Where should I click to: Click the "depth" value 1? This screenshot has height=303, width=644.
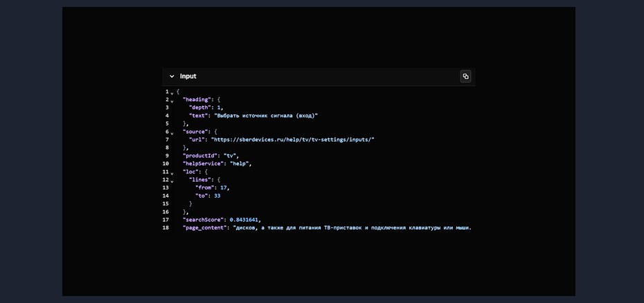click(x=219, y=107)
